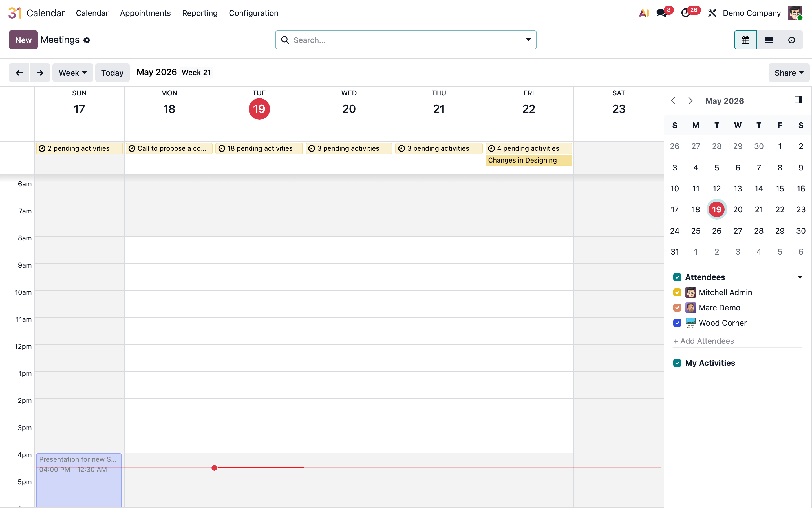This screenshot has height=508, width=812.
Task: Open the activities clock with 26 badge
Action: (x=686, y=13)
